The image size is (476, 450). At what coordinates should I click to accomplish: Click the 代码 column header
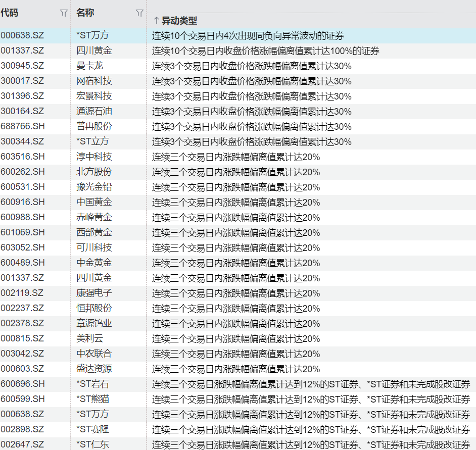pyautogui.click(x=10, y=13)
